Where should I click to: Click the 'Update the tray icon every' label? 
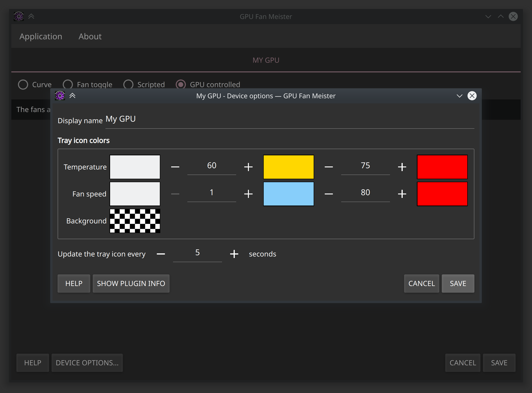pyautogui.click(x=102, y=254)
